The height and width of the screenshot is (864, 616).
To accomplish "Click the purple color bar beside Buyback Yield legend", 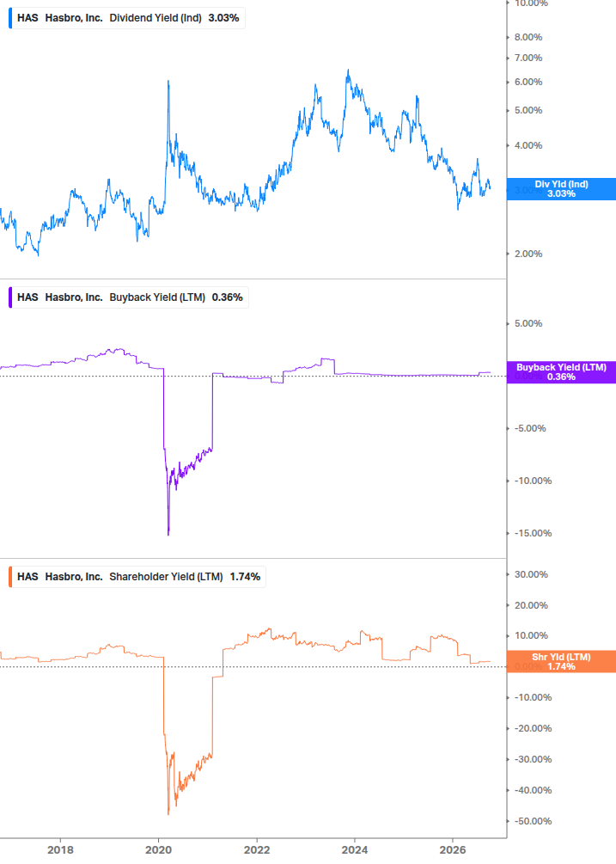I will tap(10, 297).
